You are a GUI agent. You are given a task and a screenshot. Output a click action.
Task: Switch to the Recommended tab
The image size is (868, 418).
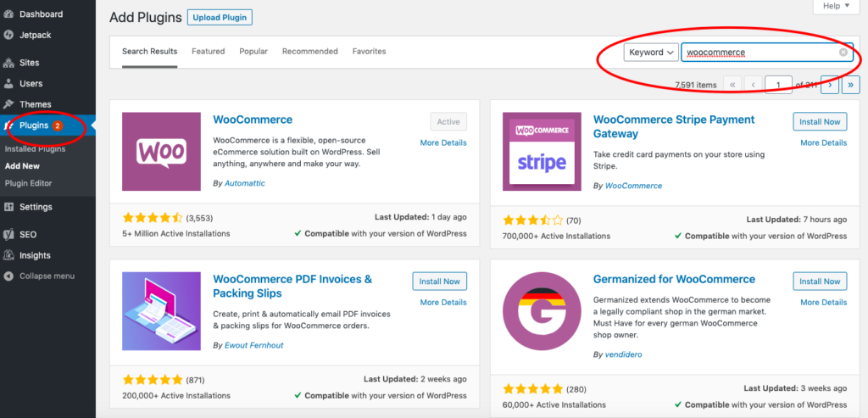pyautogui.click(x=310, y=52)
